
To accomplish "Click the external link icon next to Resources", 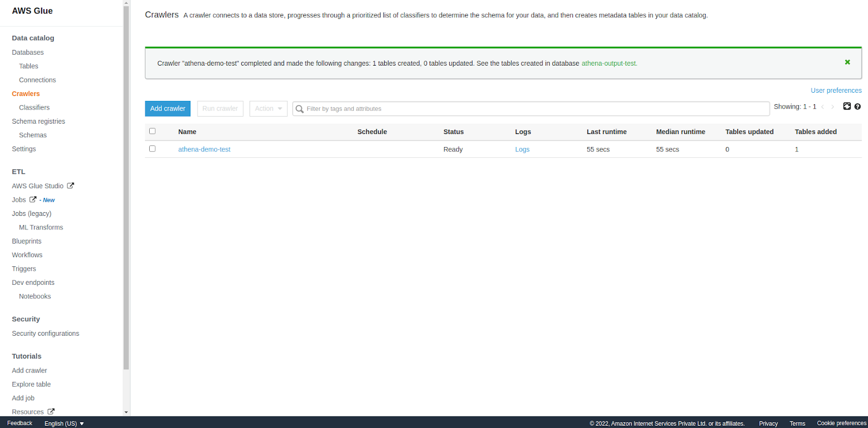I will 51,412.
